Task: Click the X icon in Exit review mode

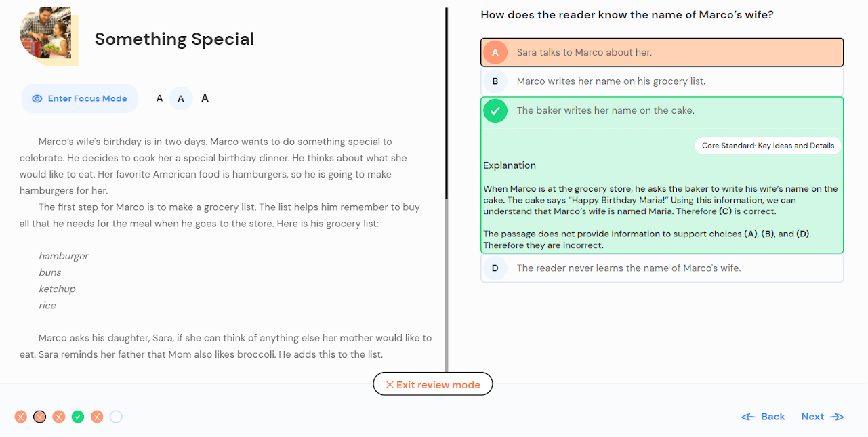Action: [390, 385]
